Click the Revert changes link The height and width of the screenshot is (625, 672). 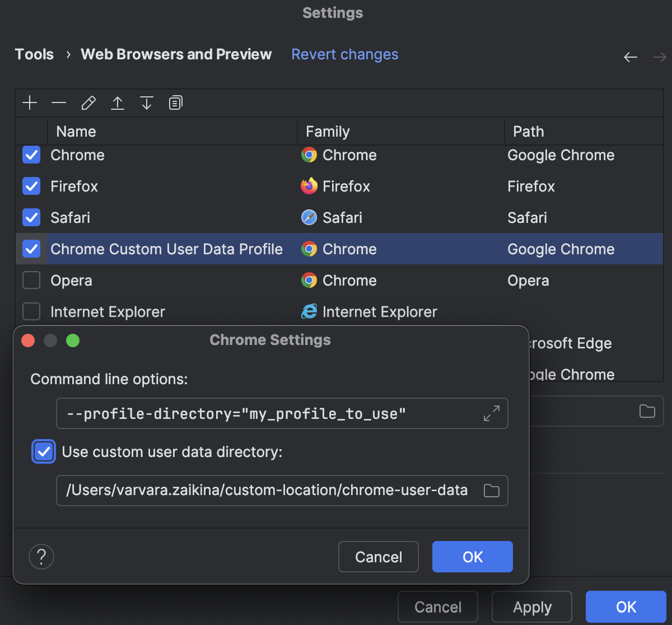pyautogui.click(x=344, y=54)
